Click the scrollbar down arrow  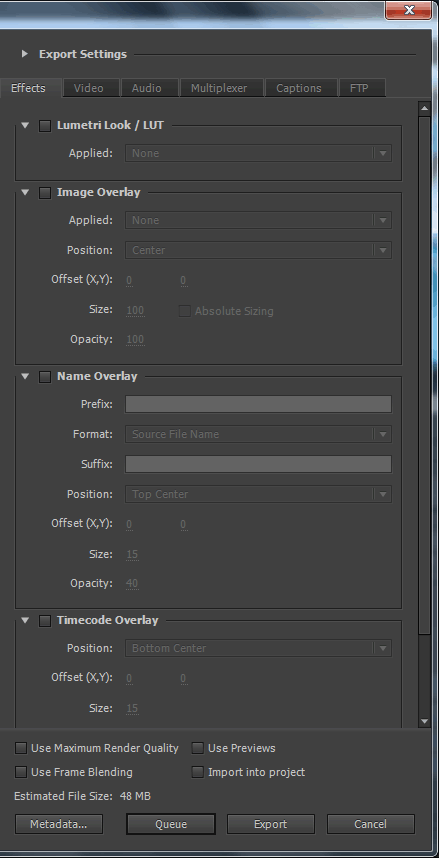pos(425,722)
